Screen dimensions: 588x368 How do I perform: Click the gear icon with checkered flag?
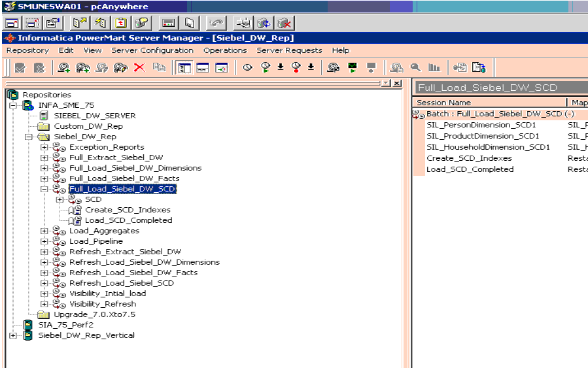pos(334,67)
